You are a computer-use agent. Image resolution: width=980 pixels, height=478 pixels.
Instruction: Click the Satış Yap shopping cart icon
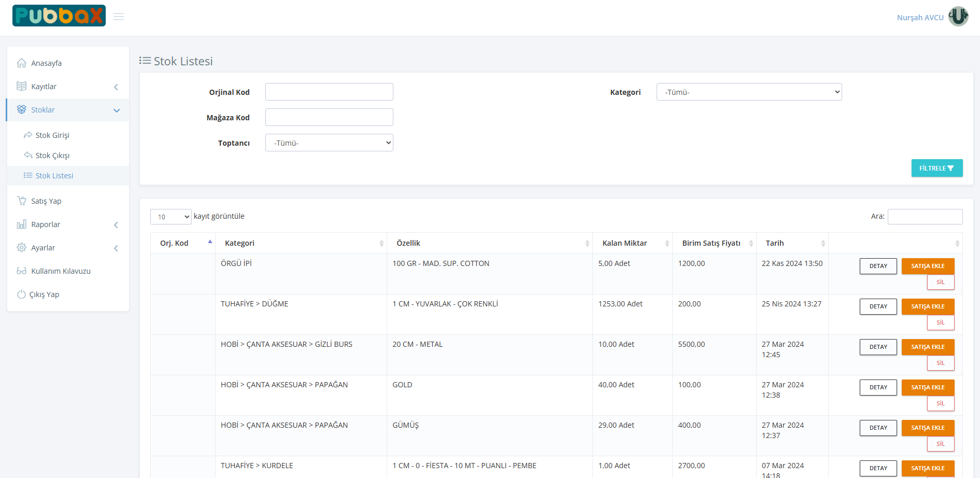coord(22,201)
